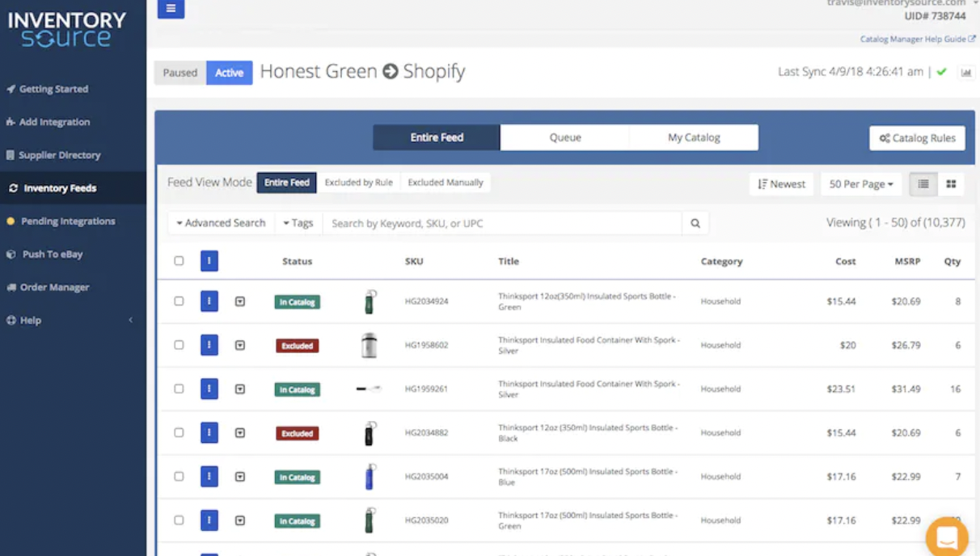Open the sync statistics chart icon
980x556 pixels.
(965, 73)
